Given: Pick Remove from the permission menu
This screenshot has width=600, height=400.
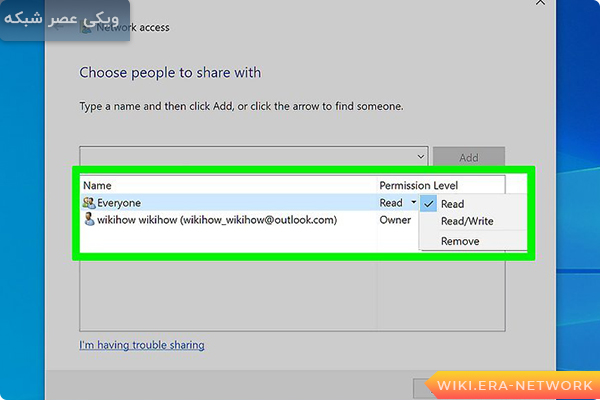Looking at the screenshot, I should pos(460,241).
